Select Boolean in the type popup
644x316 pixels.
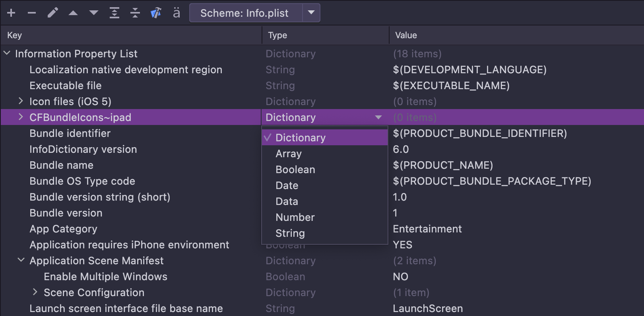pos(295,170)
